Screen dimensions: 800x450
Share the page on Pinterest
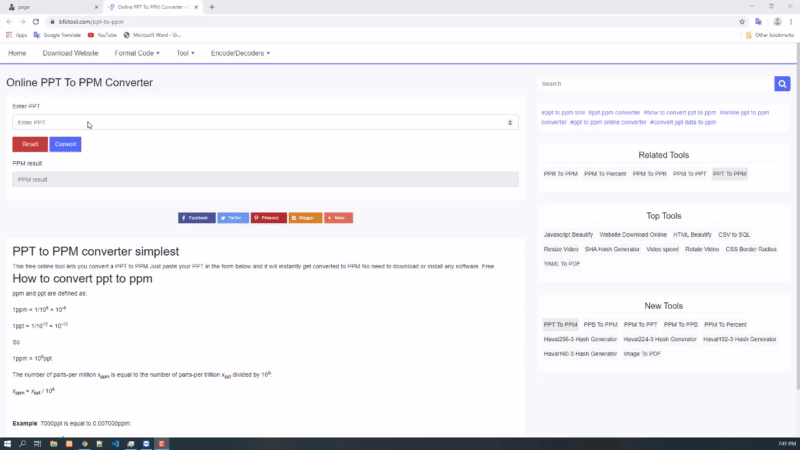[x=269, y=217]
